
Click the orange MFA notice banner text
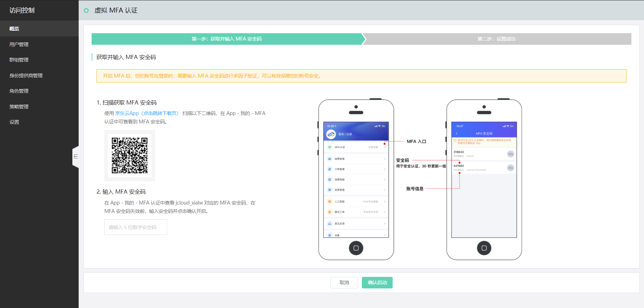(212, 76)
